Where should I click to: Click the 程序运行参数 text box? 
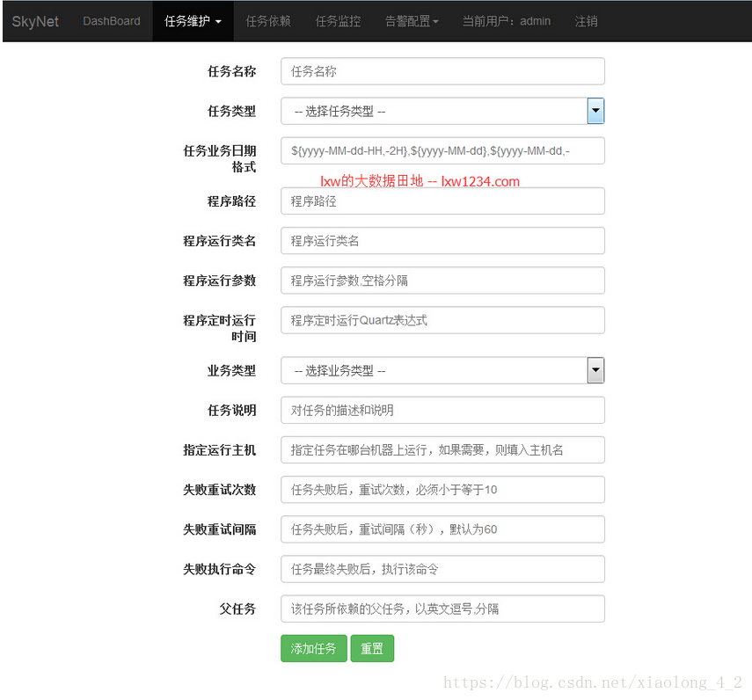pyautogui.click(x=442, y=281)
